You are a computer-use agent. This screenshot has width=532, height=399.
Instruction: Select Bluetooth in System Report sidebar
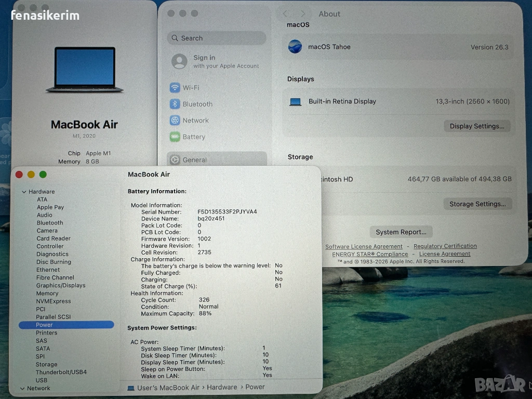point(50,223)
